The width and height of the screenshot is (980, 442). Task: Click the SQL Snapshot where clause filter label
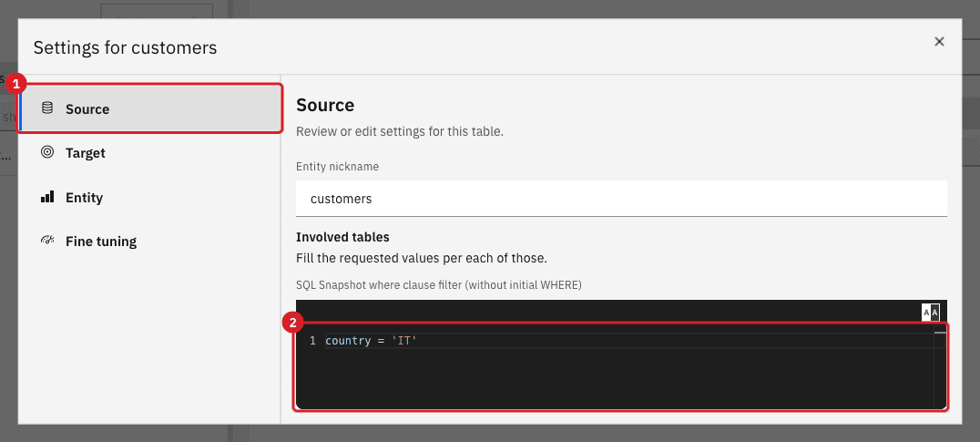point(439,285)
